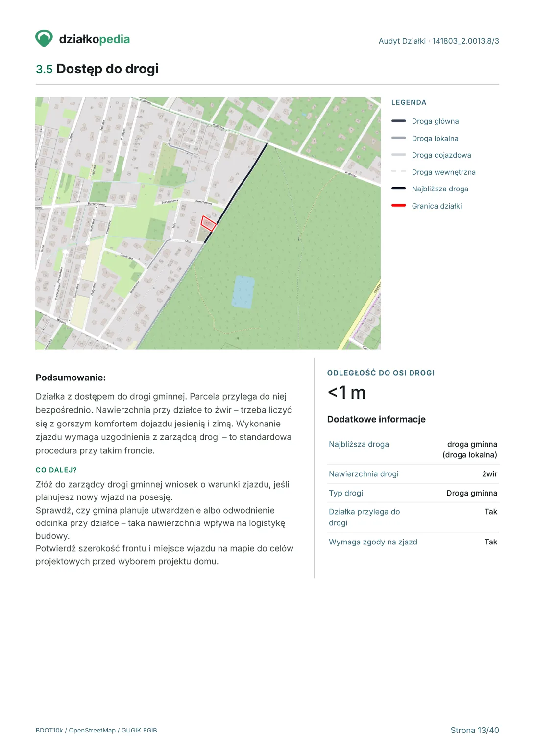
Task: Click the 'Droga dojazdowa' legend line swatch
Action: pyautogui.click(x=398, y=155)
